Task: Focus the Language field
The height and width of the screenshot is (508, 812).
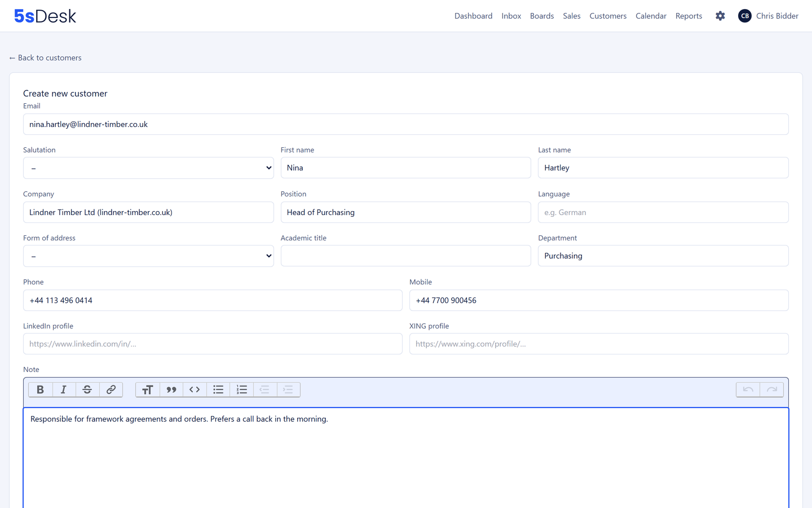Action: pos(663,212)
